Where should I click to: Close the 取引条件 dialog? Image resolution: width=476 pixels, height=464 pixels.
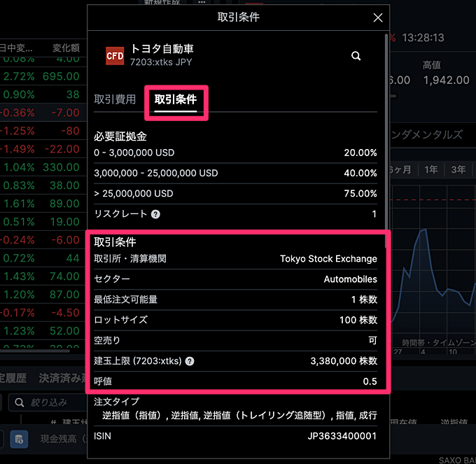click(x=377, y=17)
